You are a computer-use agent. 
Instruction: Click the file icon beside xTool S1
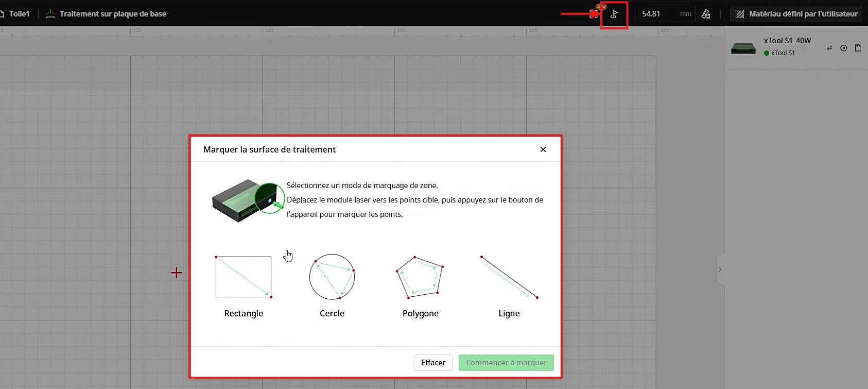(858, 48)
